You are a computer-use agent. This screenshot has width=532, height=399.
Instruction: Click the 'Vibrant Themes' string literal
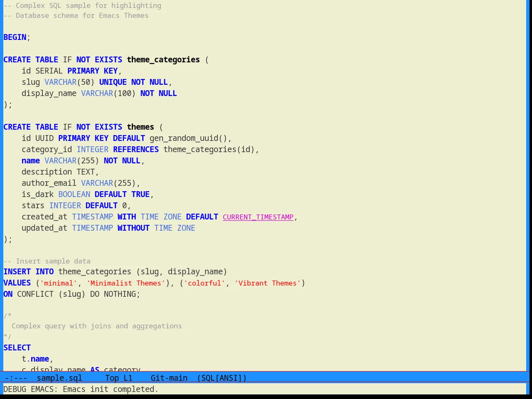tap(268, 283)
